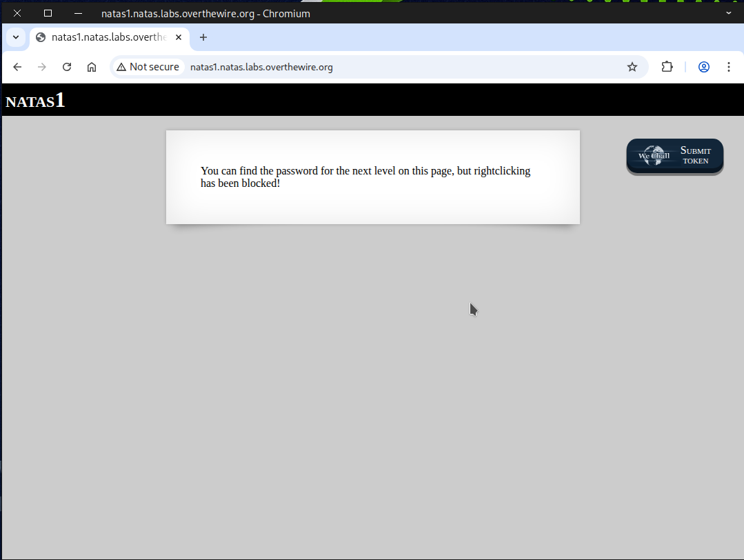Image resolution: width=744 pixels, height=560 pixels.
Task: Expand the tab search dropdown
Action: tap(15, 37)
